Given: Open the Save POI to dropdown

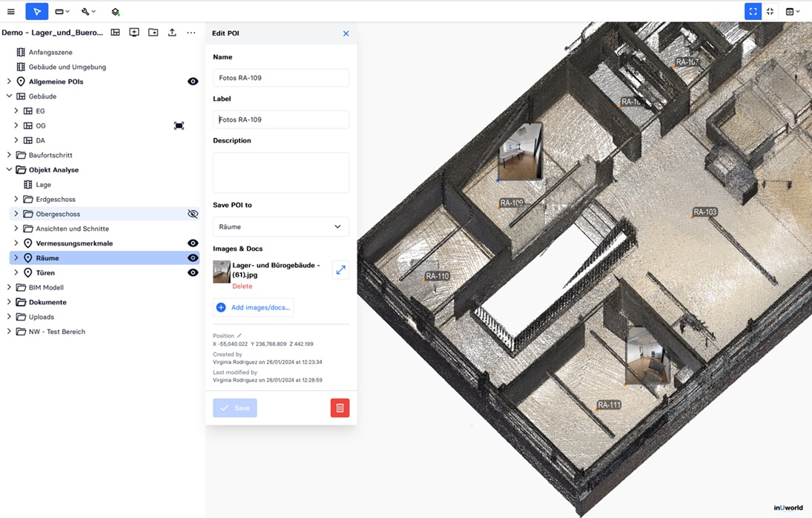Looking at the screenshot, I should (x=280, y=226).
